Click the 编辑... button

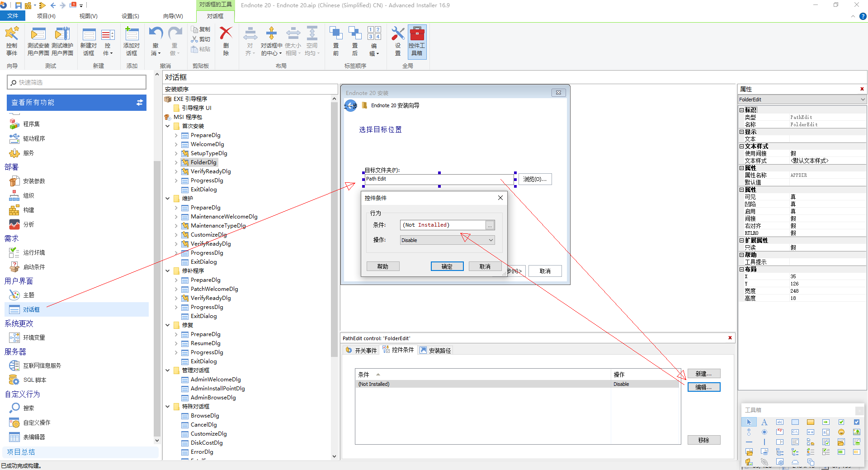click(704, 387)
